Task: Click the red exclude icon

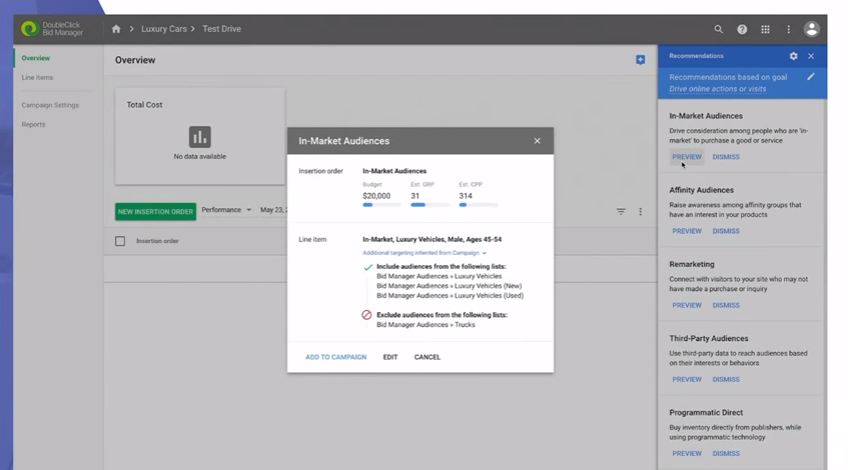Action: click(x=367, y=315)
